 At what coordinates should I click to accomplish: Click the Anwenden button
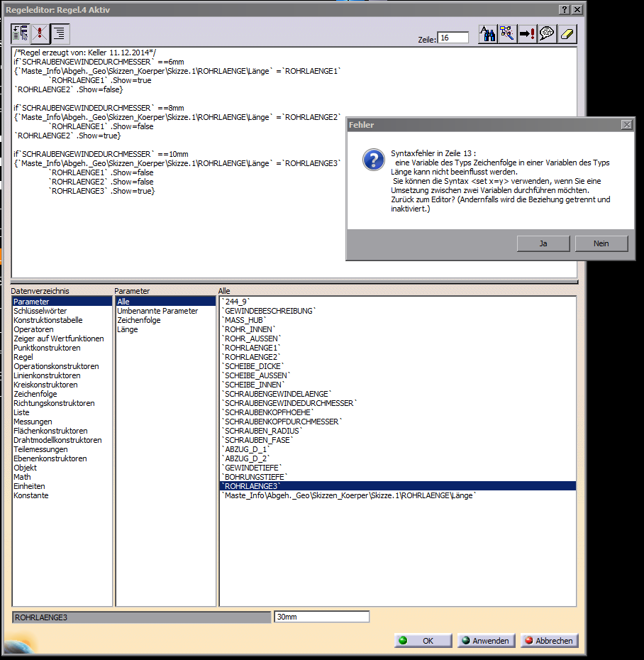pos(486,640)
